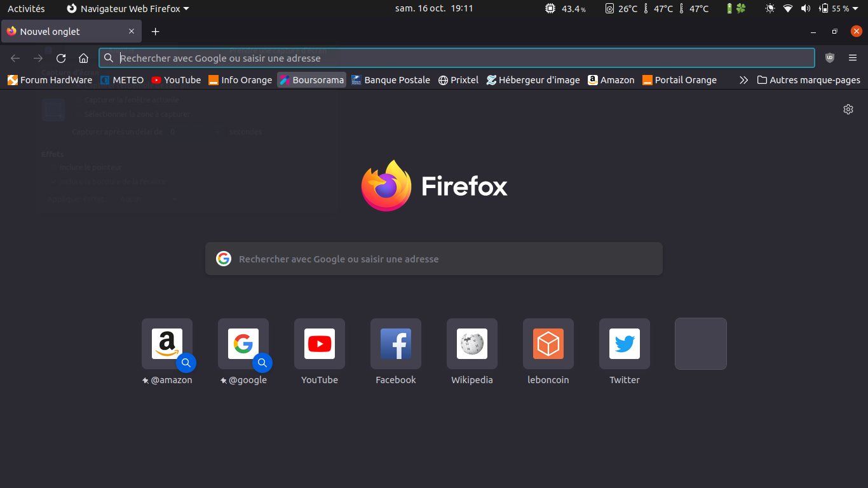Image resolution: width=868 pixels, height=488 pixels.
Task: Show more bookmarks via overflow chevron
Action: 743,80
